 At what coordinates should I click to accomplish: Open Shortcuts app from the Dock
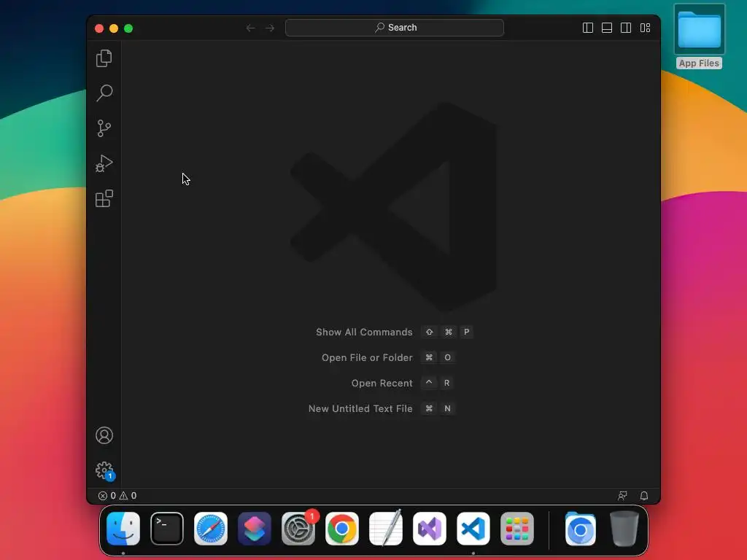click(x=255, y=529)
